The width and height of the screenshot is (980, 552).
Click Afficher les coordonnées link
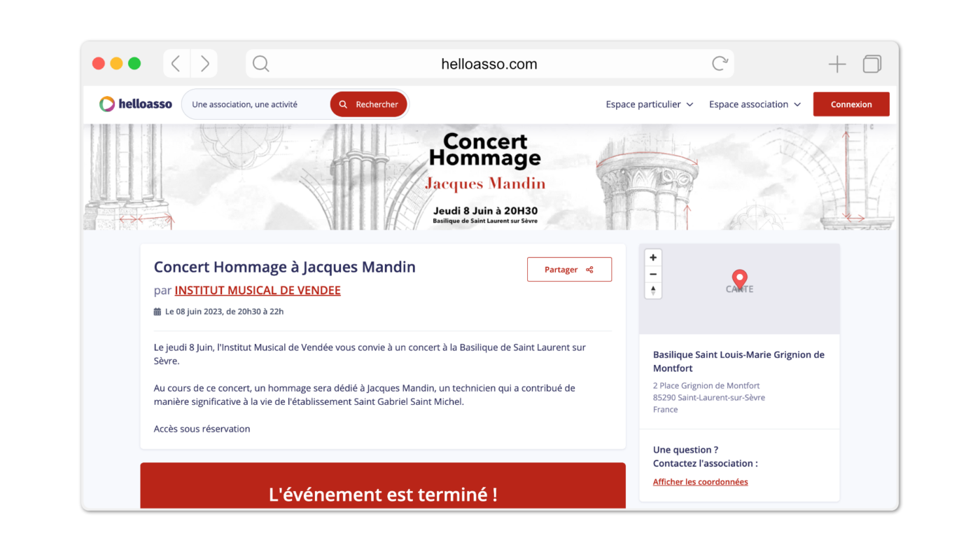(x=700, y=482)
